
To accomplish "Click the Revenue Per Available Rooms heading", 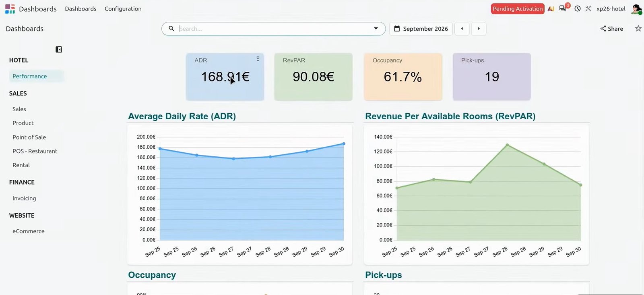I will [450, 116].
